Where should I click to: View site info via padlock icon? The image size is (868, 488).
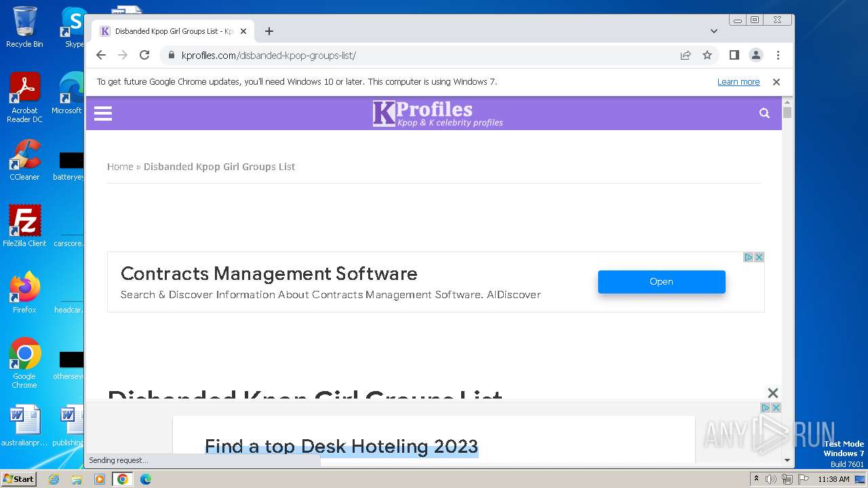point(171,55)
